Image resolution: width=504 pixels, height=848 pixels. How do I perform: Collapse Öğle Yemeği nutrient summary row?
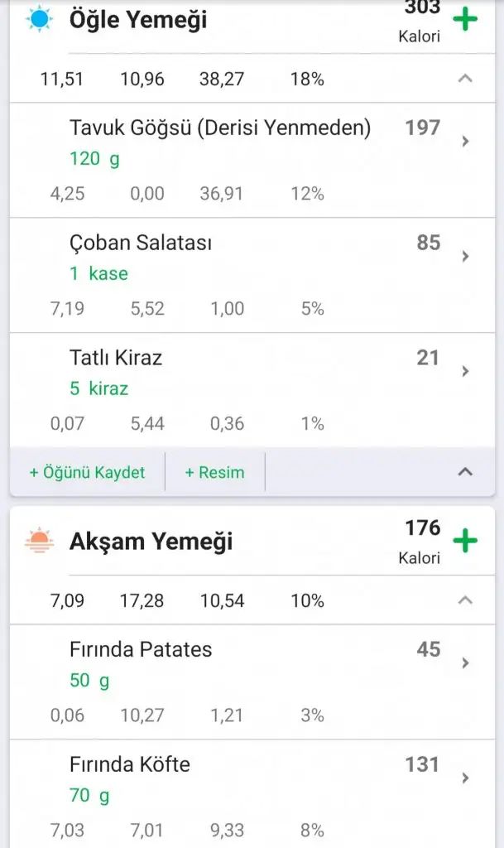465,79
